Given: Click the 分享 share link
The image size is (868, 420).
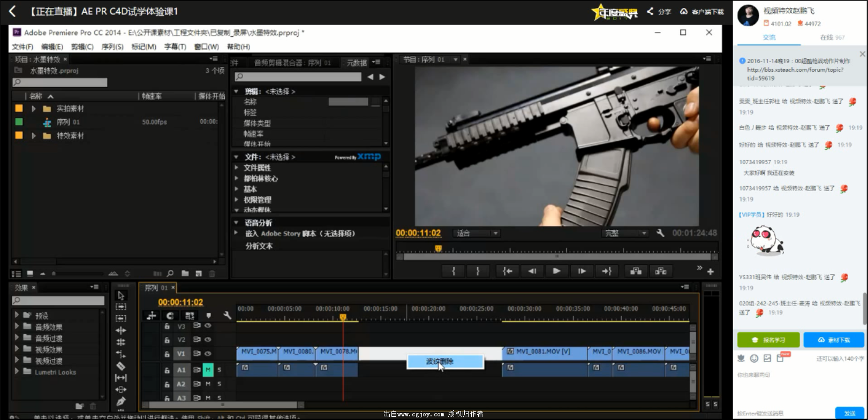Looking at the screenshot, I should pos(659,11).
